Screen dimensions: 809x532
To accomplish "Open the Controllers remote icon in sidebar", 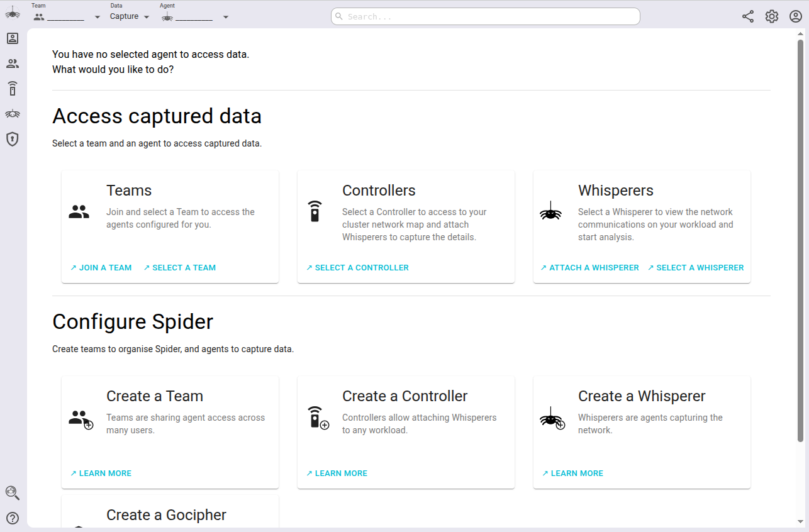I will click(13, 89).
